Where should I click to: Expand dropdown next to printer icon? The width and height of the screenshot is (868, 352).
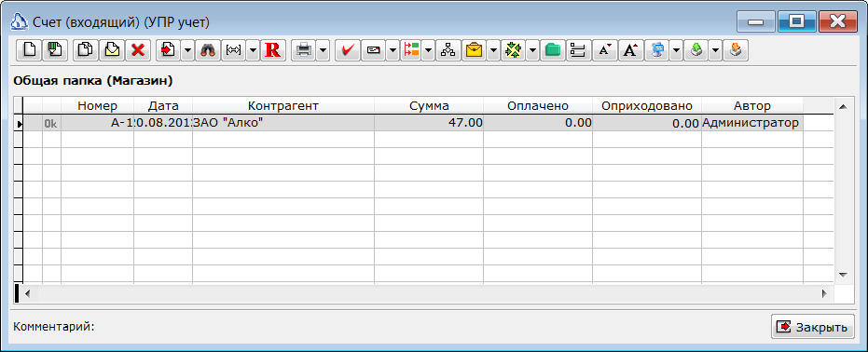[324, 50]
